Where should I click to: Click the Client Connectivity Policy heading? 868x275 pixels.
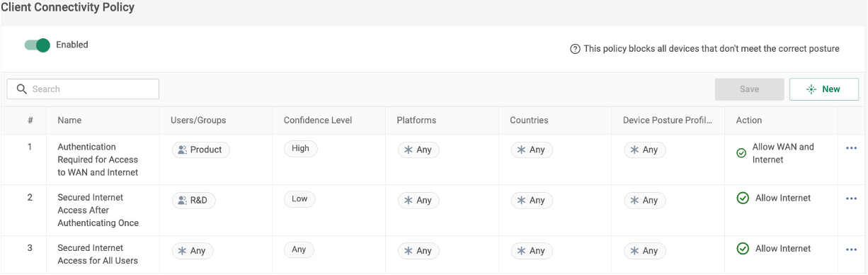(68, 7)
